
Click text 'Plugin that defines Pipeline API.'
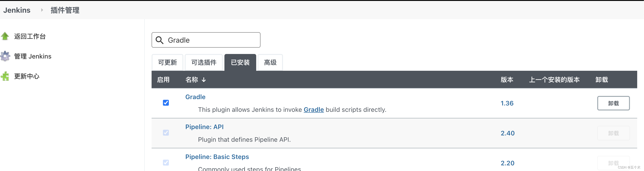tap(244, 140)
